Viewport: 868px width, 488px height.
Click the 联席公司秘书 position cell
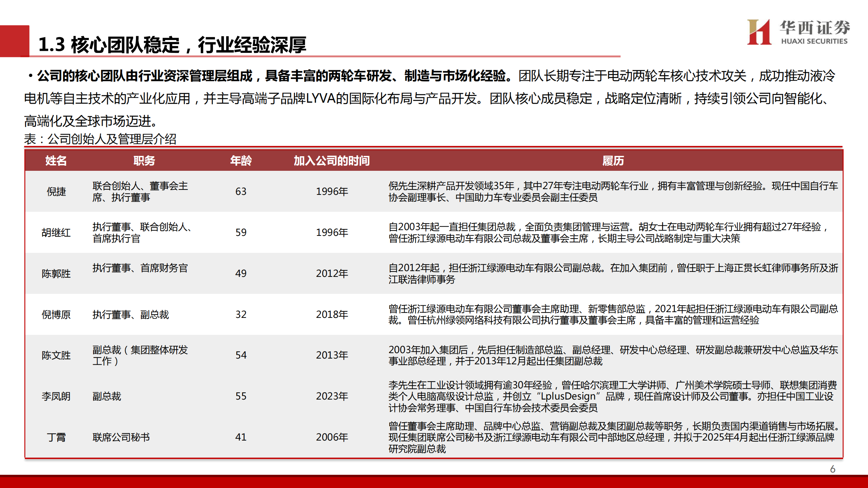pyautogui.click(x=121, y=437)
